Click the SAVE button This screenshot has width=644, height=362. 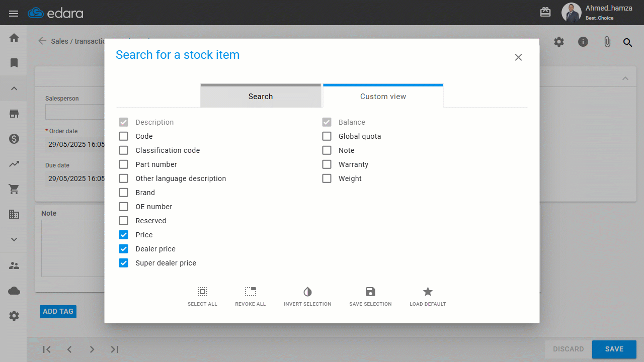pyautogui.click(x=614, y=349)
